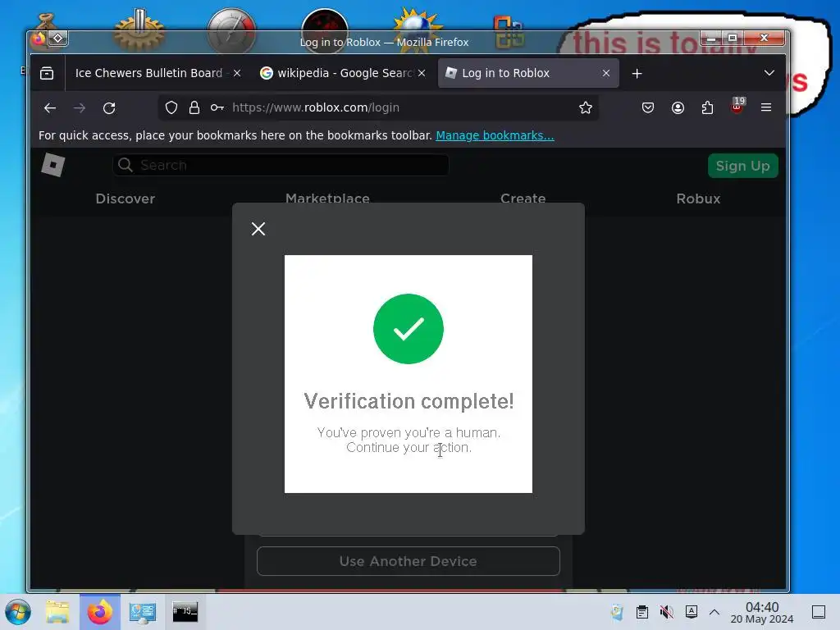This screenshot has height=630, width=840.
Task: Click Firefox taskbar icon
Action: pos(100,612)
